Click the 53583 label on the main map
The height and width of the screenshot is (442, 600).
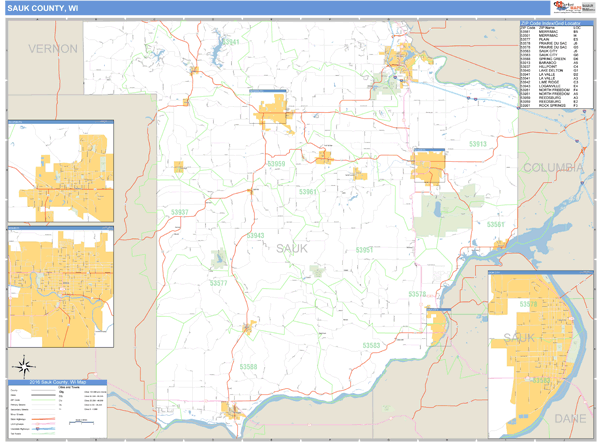point(371,346)
